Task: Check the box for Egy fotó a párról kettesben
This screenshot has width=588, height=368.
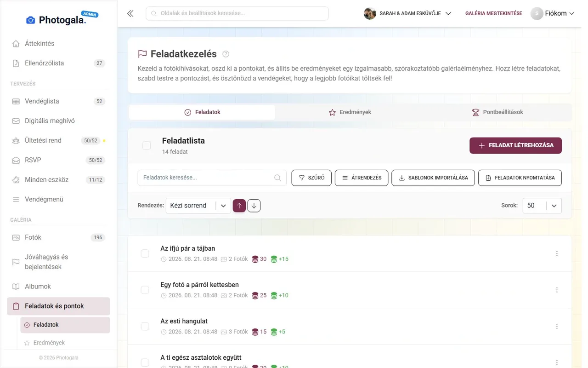Action: pyautogui.click(x=145, y=290)
